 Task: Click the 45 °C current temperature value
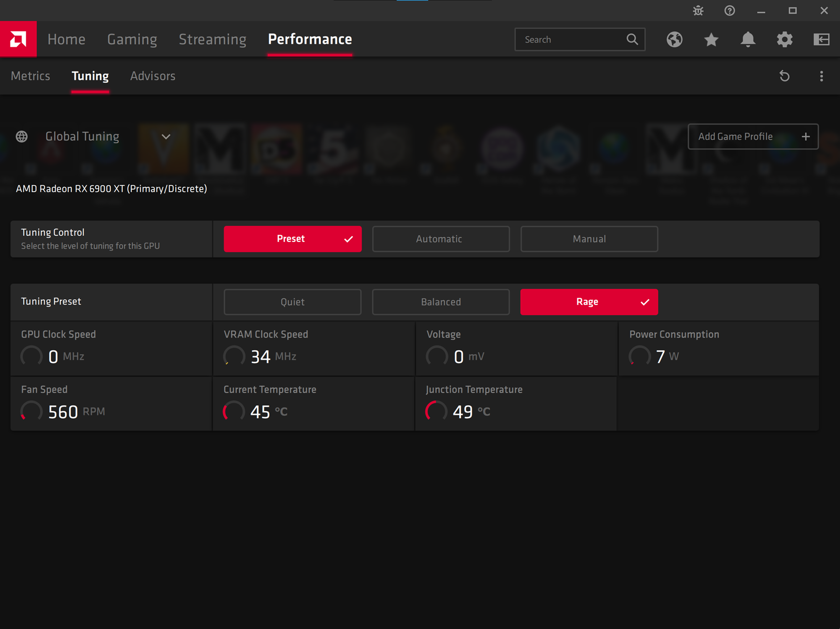coord(269,412)
